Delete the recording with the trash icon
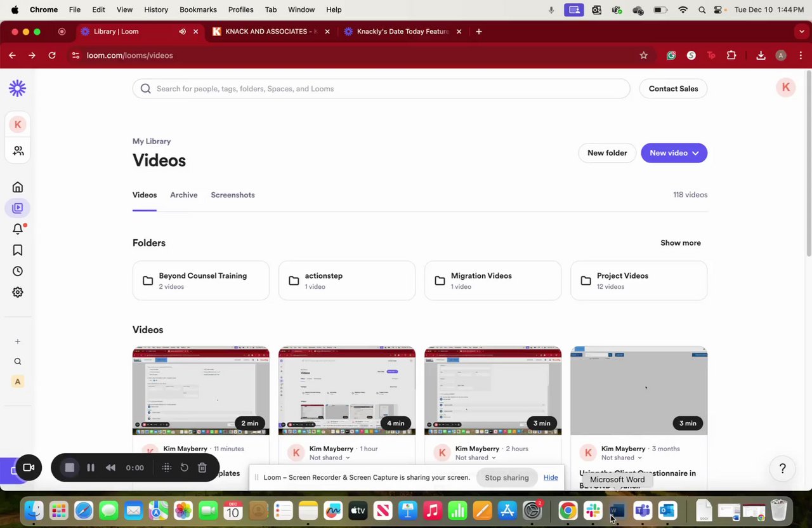This screenshot has width=812, height=528. tap(202, 468)
